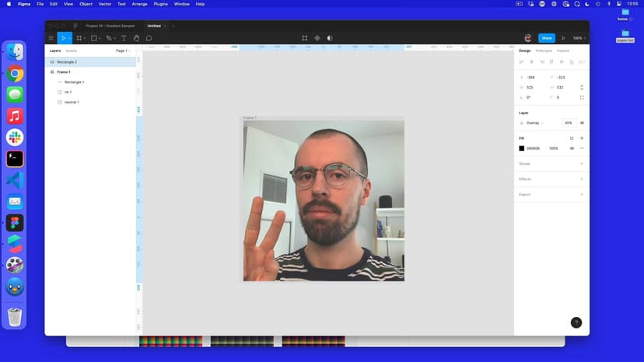Open the Figma main hamburger menu
This screenshot has width=644, height=362.
coord(51,38)
